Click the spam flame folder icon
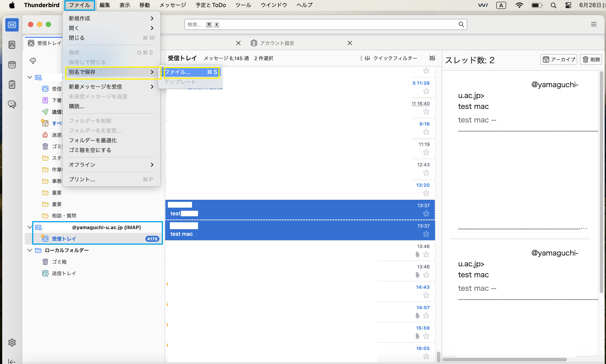The width and height of the screenshot is (606, 364). (x=45, y=135)
